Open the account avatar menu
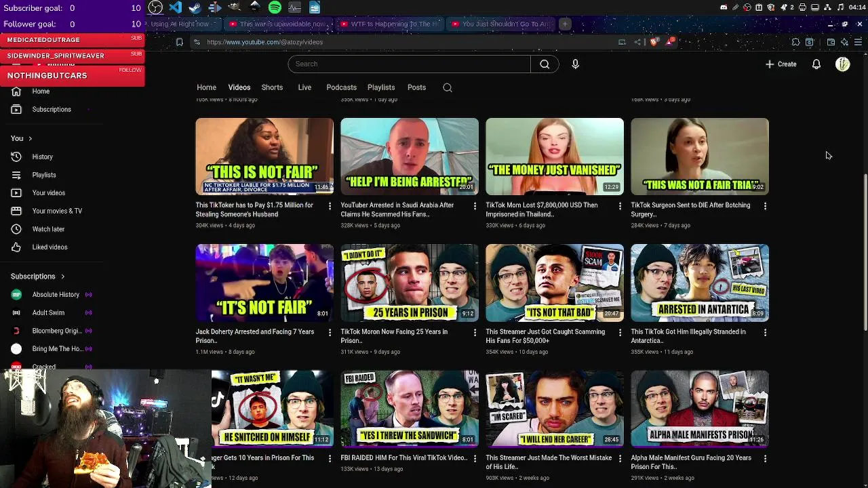 click(842, 64)
